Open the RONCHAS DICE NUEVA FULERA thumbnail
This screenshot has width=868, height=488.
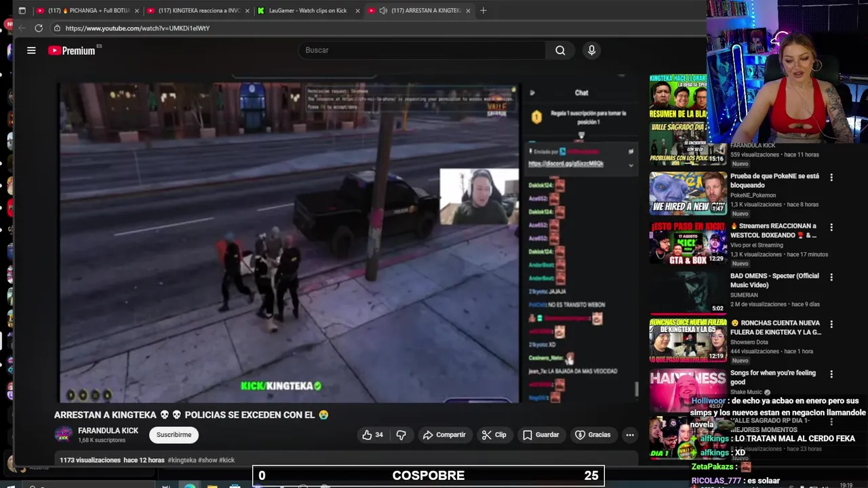(688, 340)
